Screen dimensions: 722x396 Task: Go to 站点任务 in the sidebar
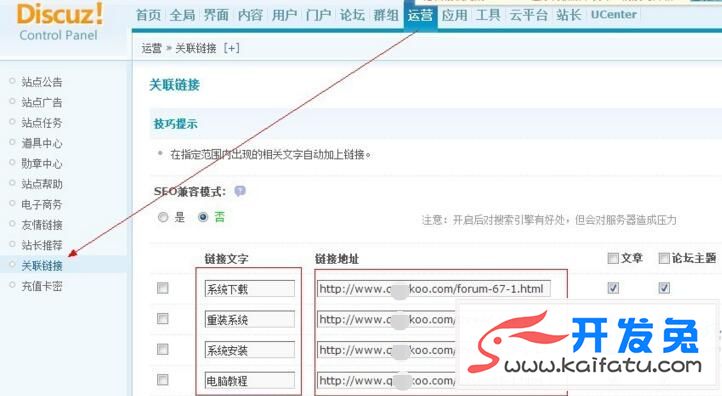click(42, 122)
